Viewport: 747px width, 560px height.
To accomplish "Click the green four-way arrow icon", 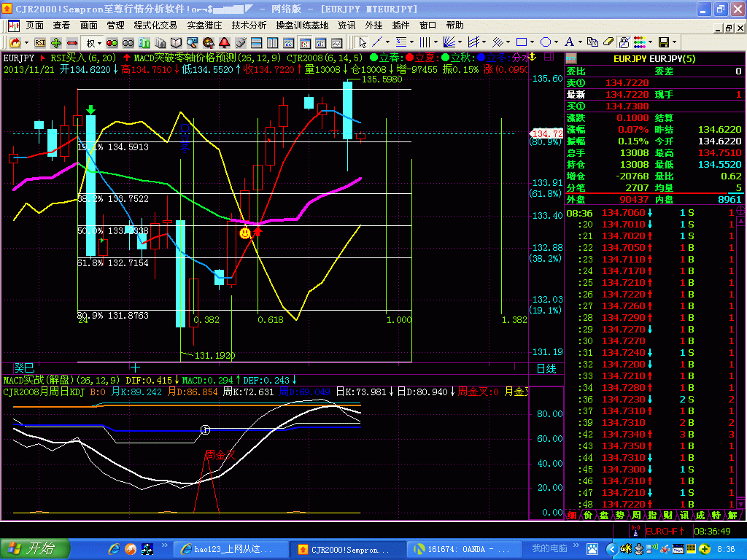I will pos(56,43).
